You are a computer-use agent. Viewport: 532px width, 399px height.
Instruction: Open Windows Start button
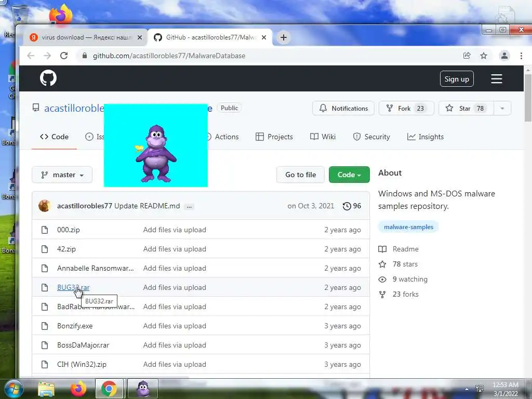[14, 389]
